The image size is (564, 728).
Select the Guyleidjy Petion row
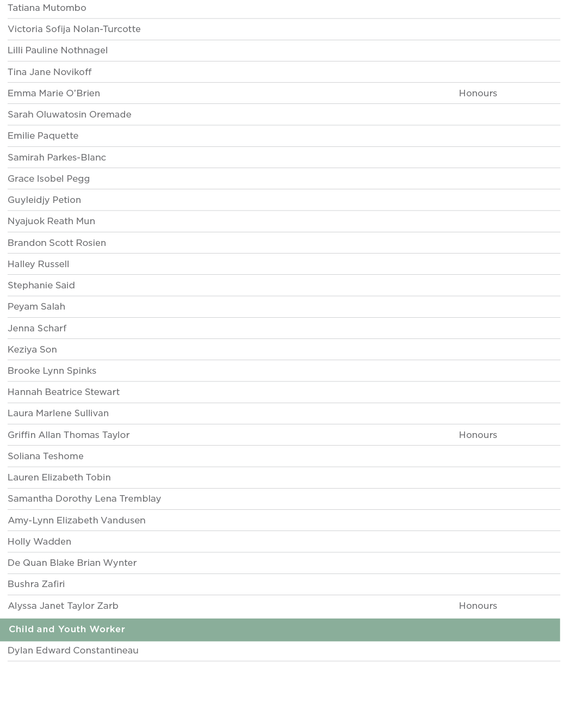(44, 200)
